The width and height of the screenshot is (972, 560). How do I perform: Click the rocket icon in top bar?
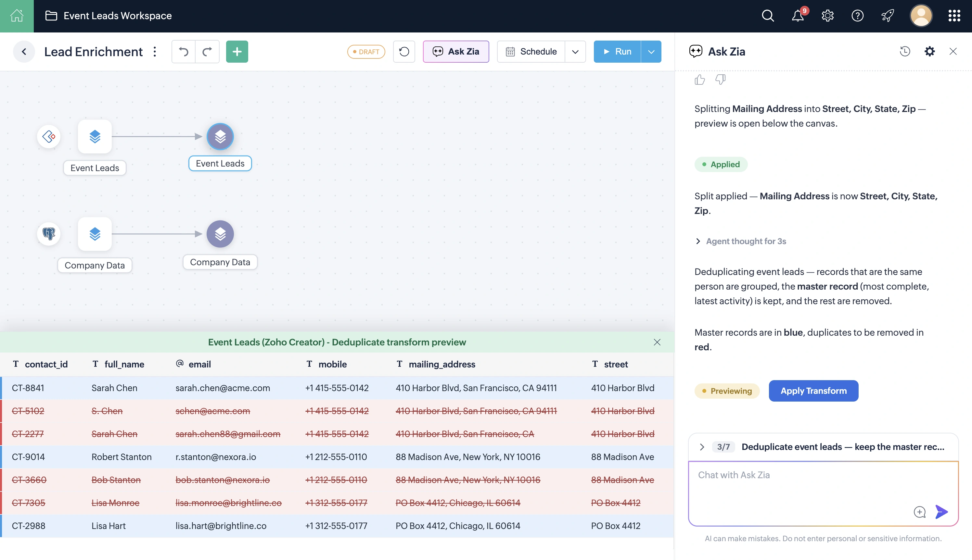887,16
